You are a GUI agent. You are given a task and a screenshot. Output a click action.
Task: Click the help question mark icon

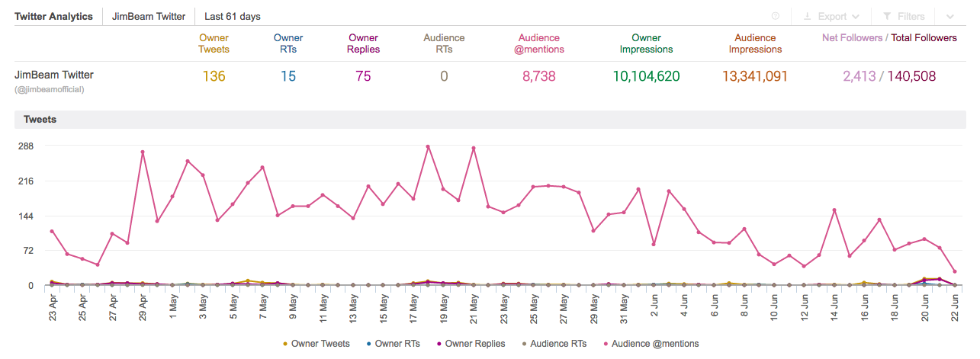(776, 16)
